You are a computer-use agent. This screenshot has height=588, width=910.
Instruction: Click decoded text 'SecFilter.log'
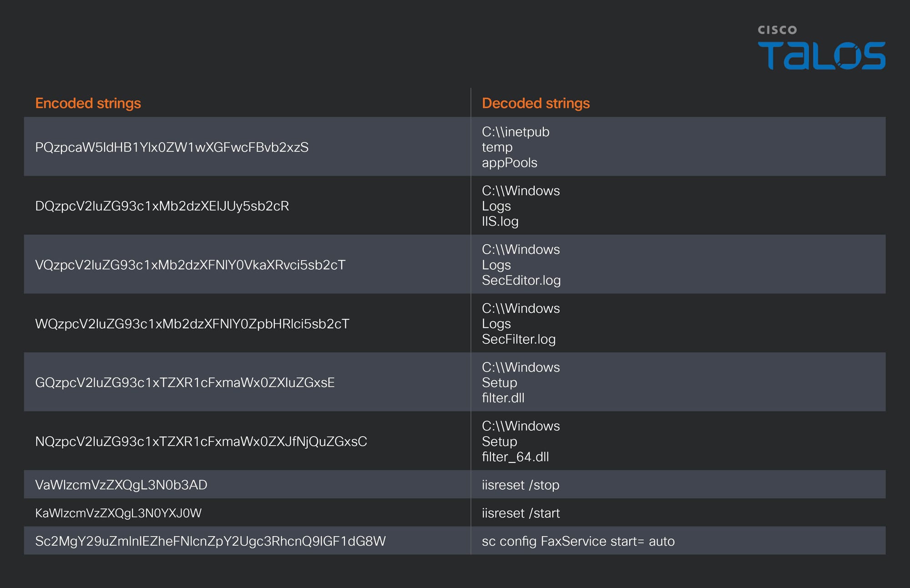[x=519, y=339]
